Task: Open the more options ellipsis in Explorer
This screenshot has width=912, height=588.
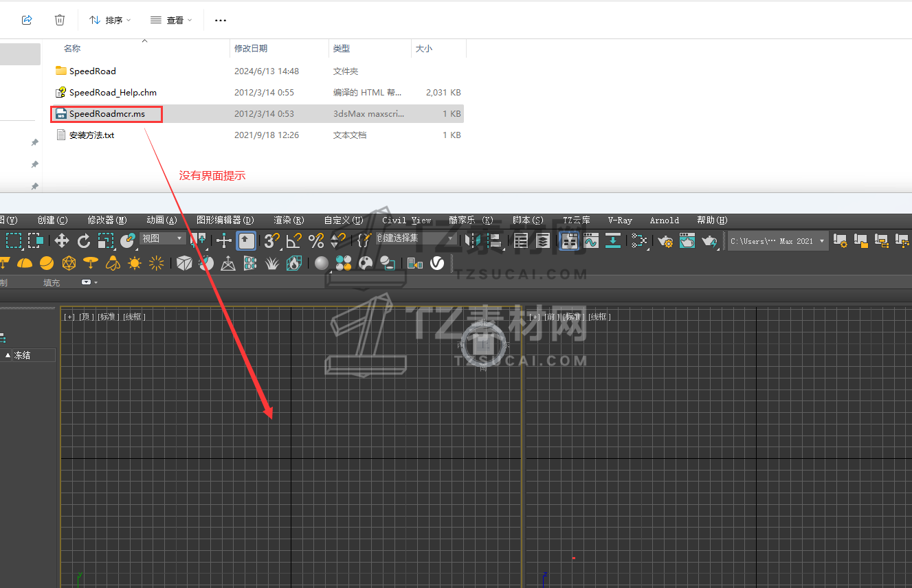Action: 221,21
